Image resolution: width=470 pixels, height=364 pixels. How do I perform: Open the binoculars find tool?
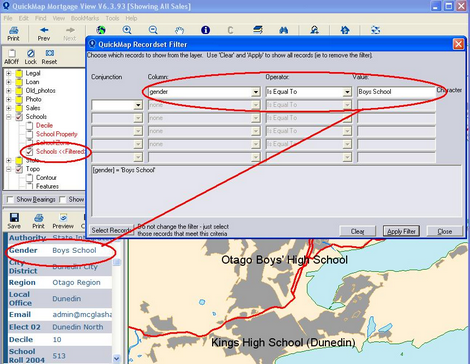284,30
